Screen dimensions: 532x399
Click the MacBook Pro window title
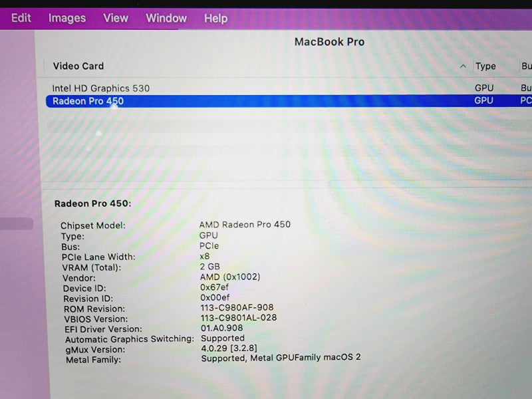[329, 42]
